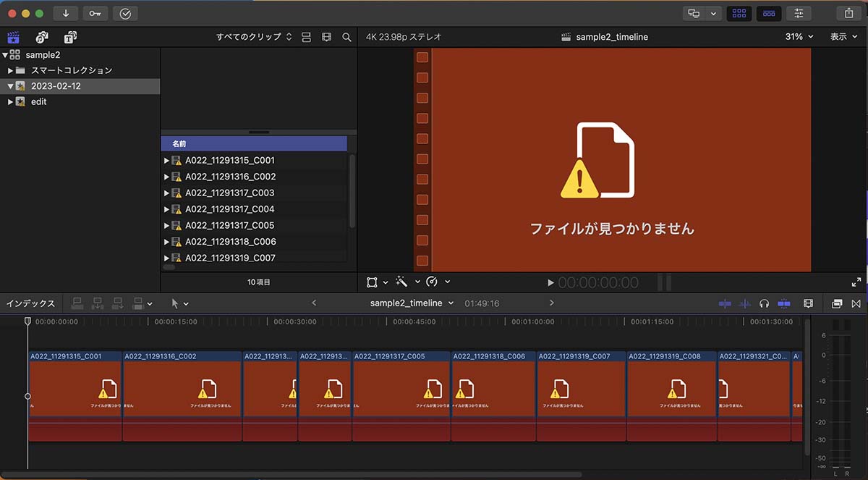Screen dimensions: 868x480
Task: Select the 2023-02-12 event
Action: (80, 86)
